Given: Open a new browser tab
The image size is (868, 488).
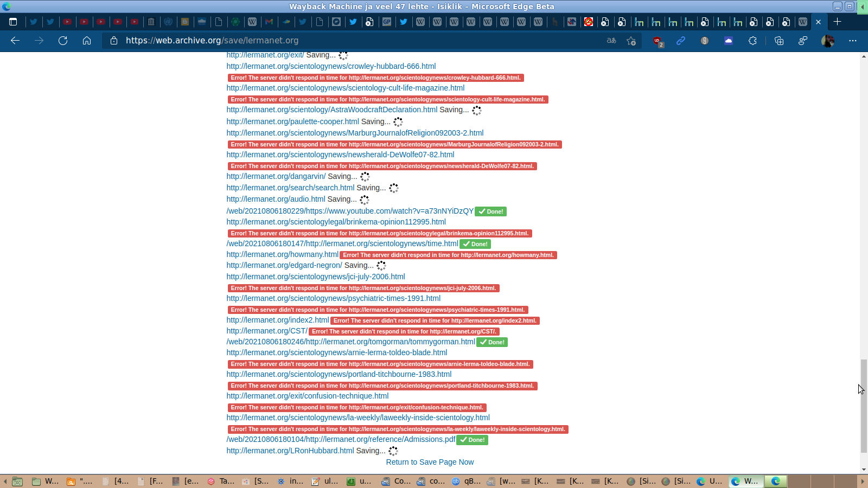Looking at the screenshot, I should pos(838,22).
